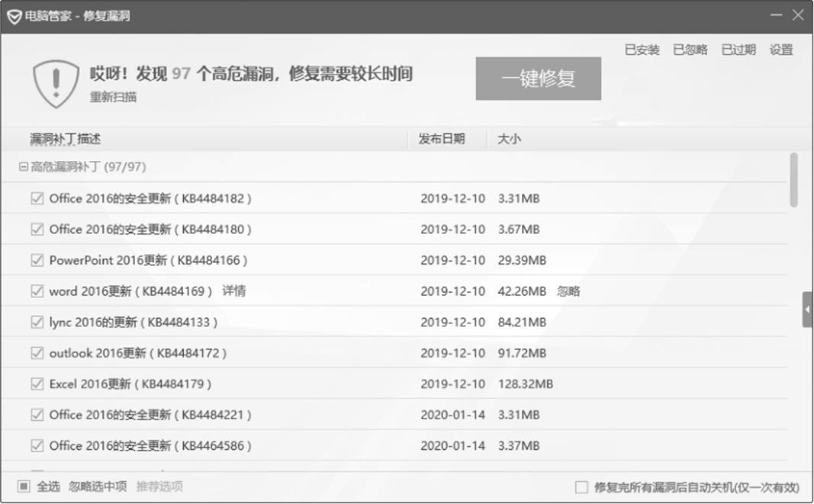814x504 pixels.
Task: Click the side panel collapse arrow handle
Action: coord(807,310)
